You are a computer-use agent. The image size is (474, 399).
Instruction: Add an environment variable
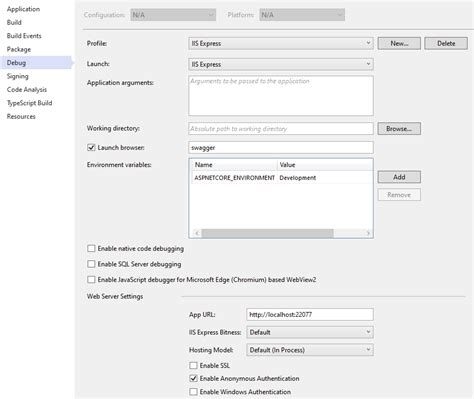pyautogui.click(x=399, y=177)
